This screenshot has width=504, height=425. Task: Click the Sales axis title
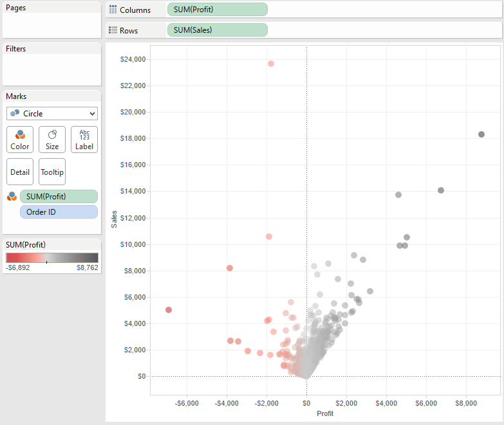pyautogui.click(x=114, y=219)
